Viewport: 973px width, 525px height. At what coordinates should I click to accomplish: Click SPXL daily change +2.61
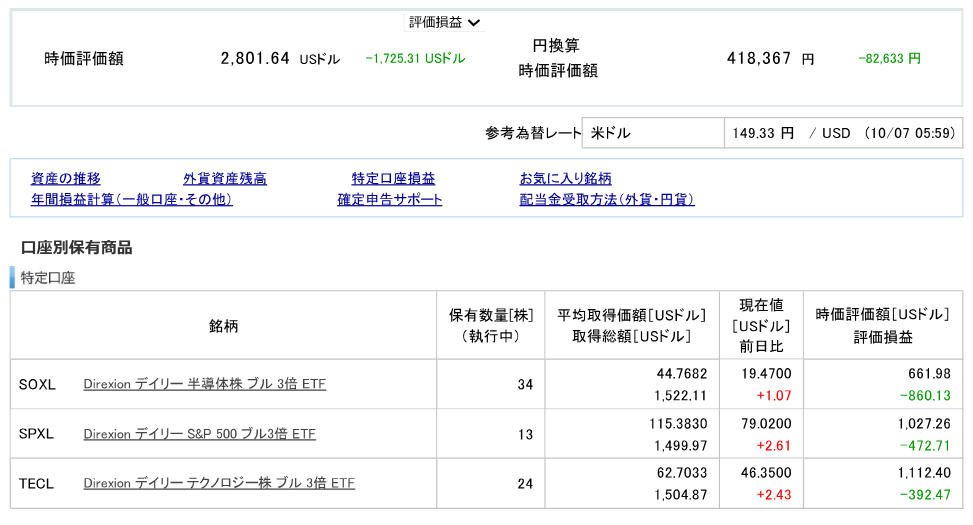pyautogui.click(x=774, y=446)
